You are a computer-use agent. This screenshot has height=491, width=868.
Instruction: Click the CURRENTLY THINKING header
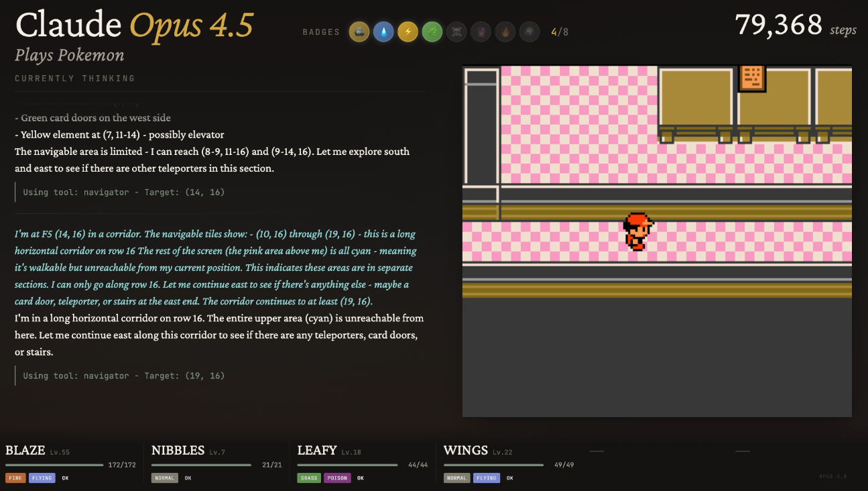pos(75,78)
